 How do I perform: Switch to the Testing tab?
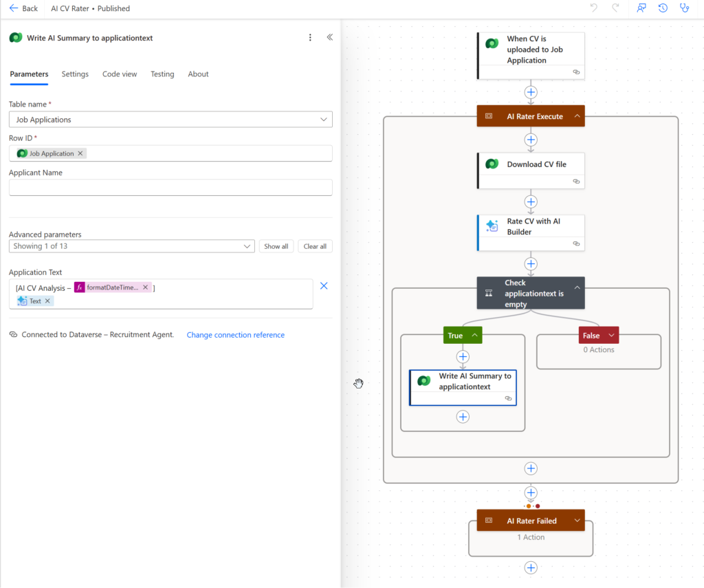[x=162, y=74]
